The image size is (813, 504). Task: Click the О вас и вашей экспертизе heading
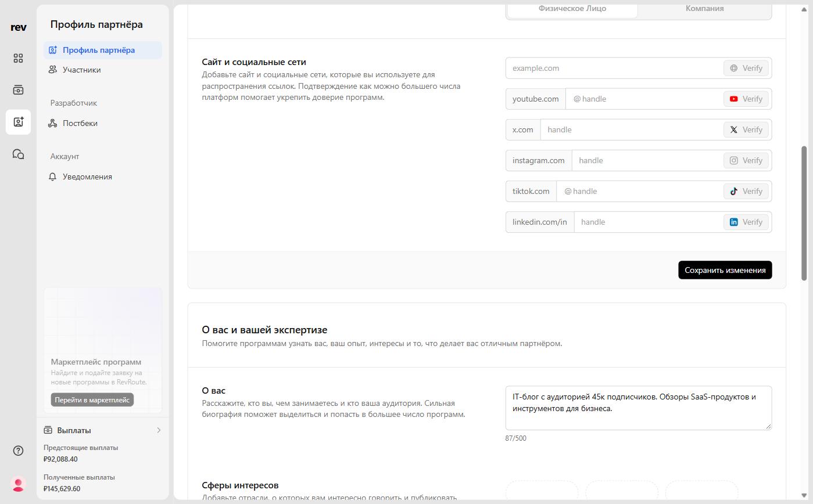pyautogui.click(x=264, y=330)
